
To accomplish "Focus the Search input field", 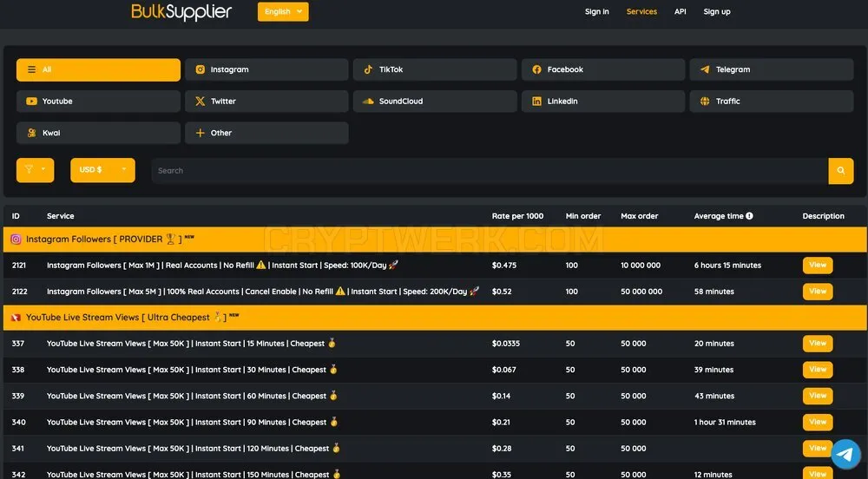I will point(490,171).
